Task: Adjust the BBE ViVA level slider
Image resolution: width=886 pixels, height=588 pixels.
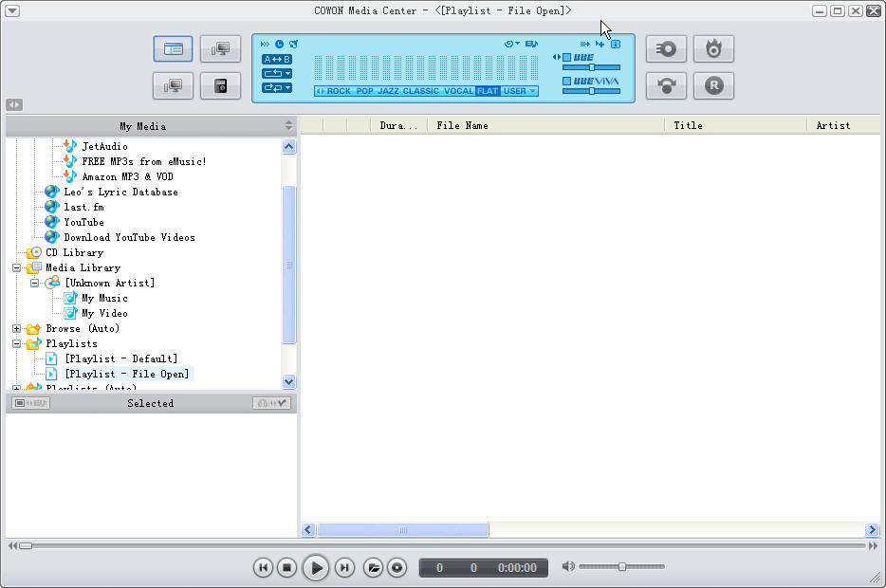Action: click(x=592, y=91)
